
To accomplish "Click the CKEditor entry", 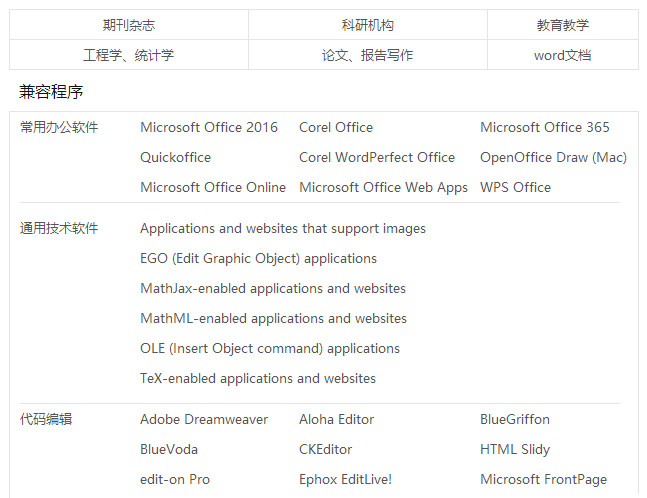I will click(x=325, y=449).
